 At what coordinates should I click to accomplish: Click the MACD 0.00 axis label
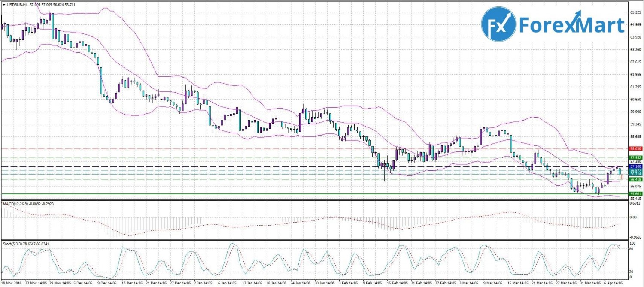tap(633, 217)
